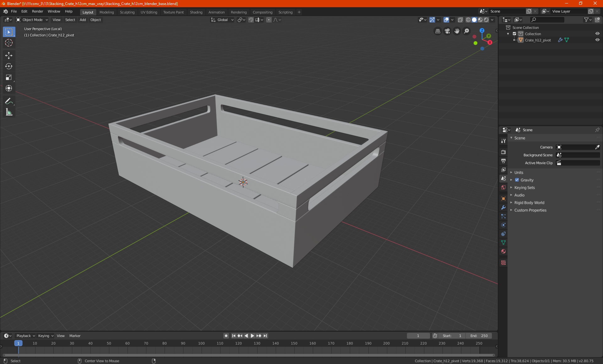Open the Object properties tab
The width and height of the screenshot is (603, 364).
(x=503, y=199)
